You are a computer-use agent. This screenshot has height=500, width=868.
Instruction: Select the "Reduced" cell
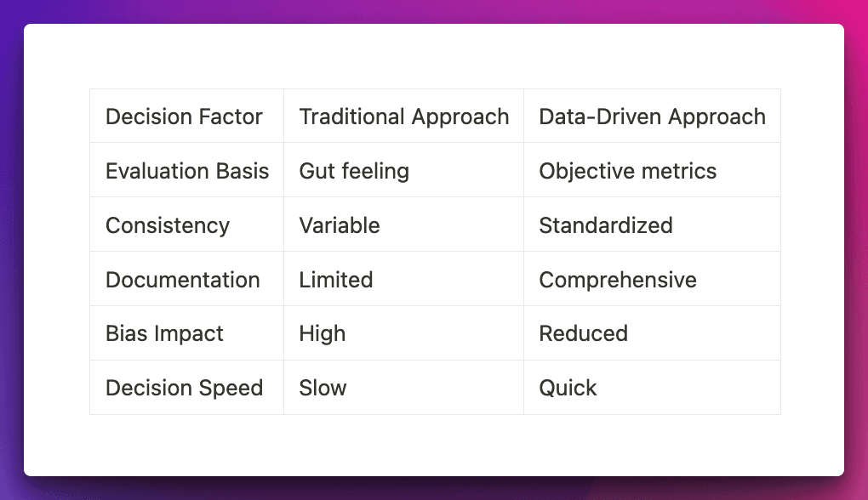pos(584,333)
